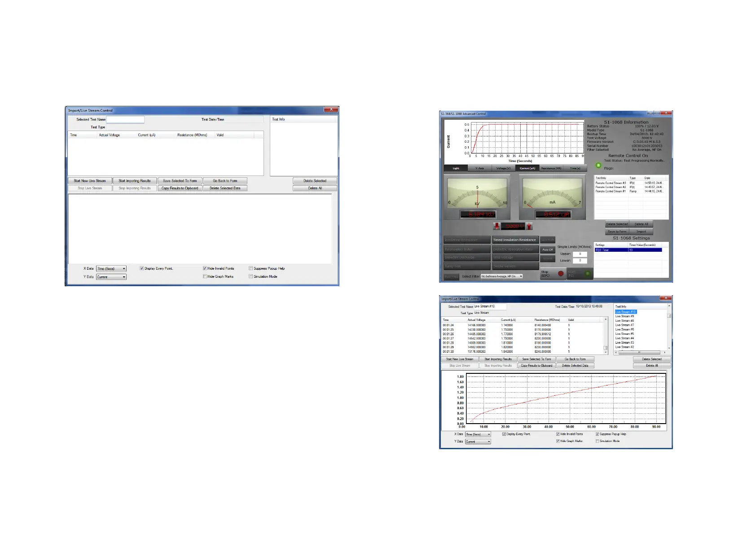
Task: Click the green Start (F2) button
Action: click(580, 273)
